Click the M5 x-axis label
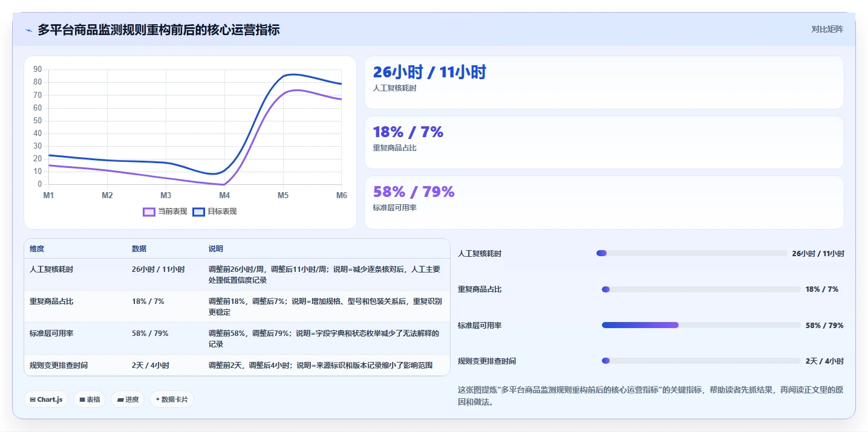 click(x=283, y=195)
